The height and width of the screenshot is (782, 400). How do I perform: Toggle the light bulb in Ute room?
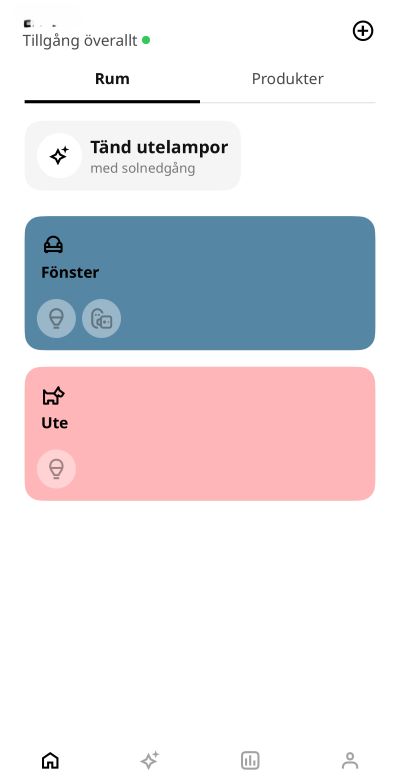click(x=56, y=469)
